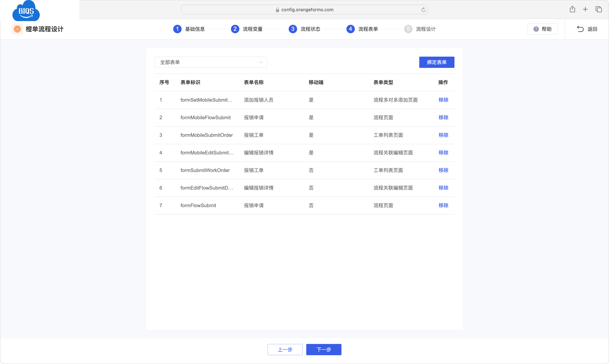The width and height of the screenshot is (609, 364).
Task: Click the BIQS cloud logo
Action: coord(26,11)
